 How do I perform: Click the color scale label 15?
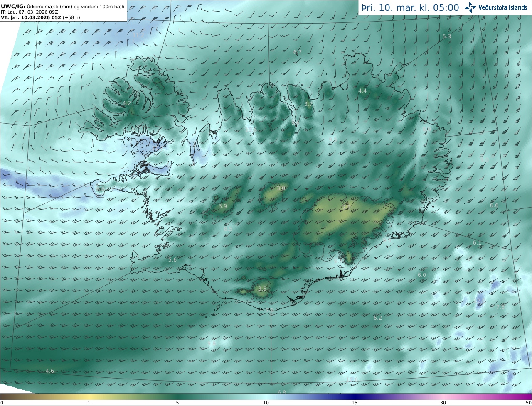pyautogui.click(x=355, y=403)
